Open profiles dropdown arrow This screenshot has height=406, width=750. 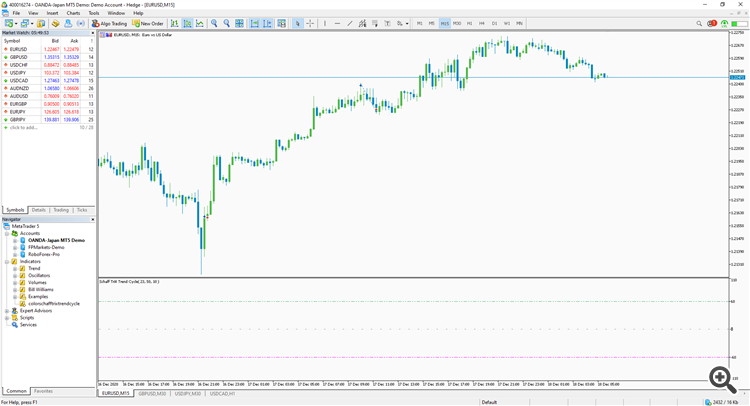point(32,23)
